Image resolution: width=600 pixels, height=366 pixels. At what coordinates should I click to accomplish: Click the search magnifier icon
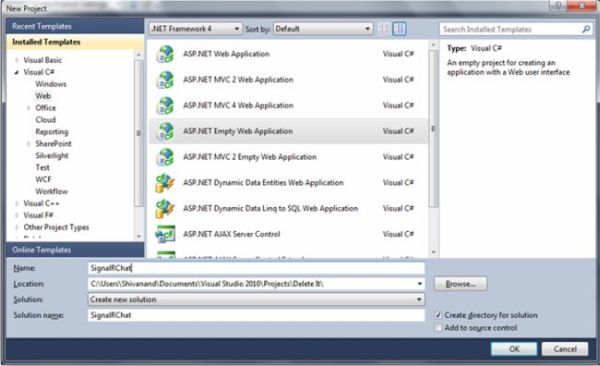coord(586,29)
